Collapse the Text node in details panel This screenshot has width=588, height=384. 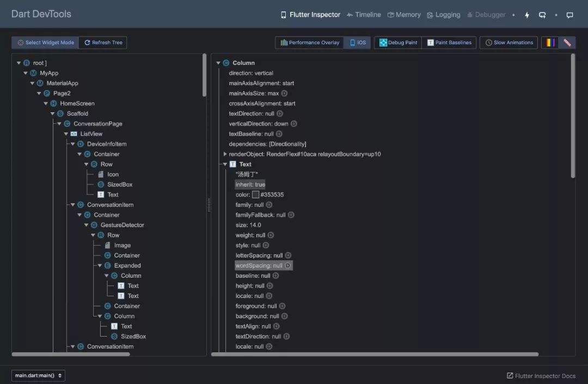[x=225, y=164]
